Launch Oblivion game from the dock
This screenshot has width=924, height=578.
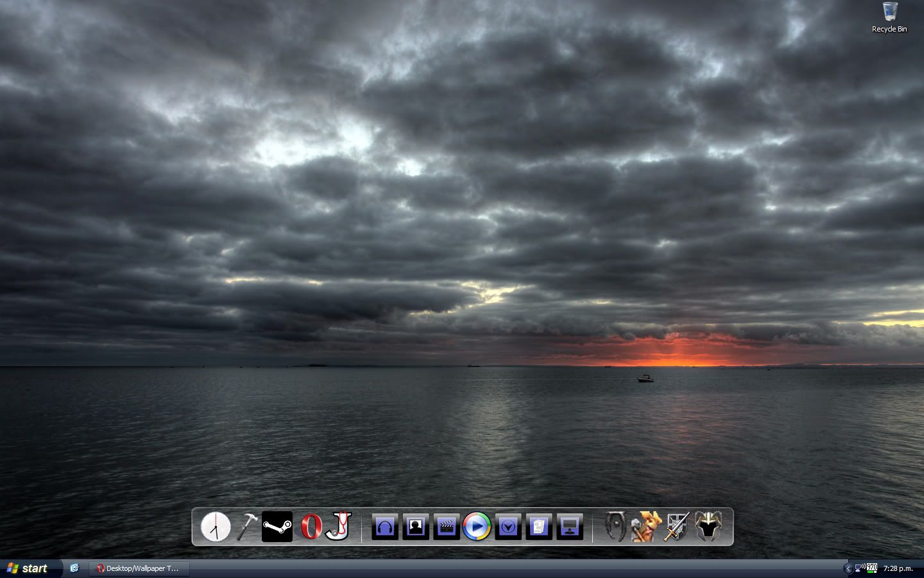click(615, 527)
